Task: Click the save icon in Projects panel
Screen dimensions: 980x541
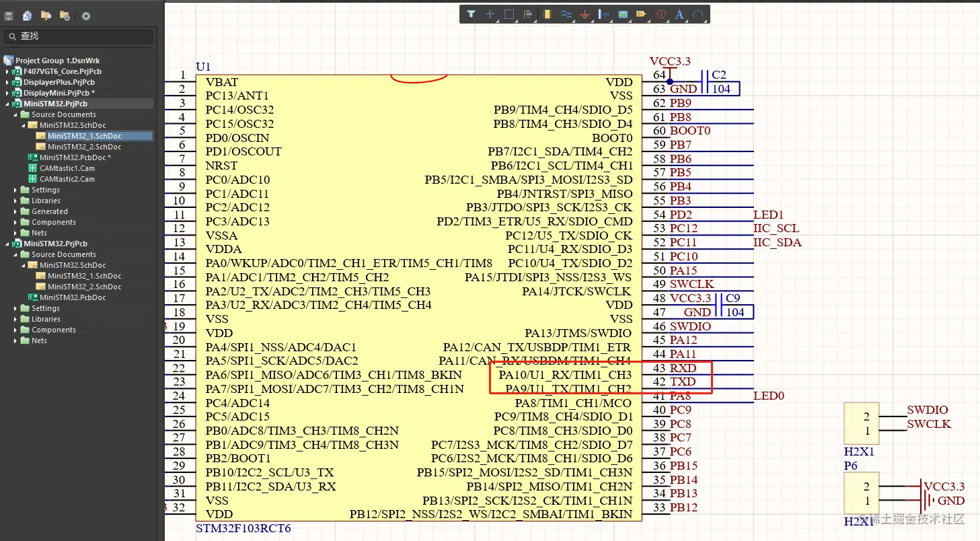Action: click(x=9, y=15)
